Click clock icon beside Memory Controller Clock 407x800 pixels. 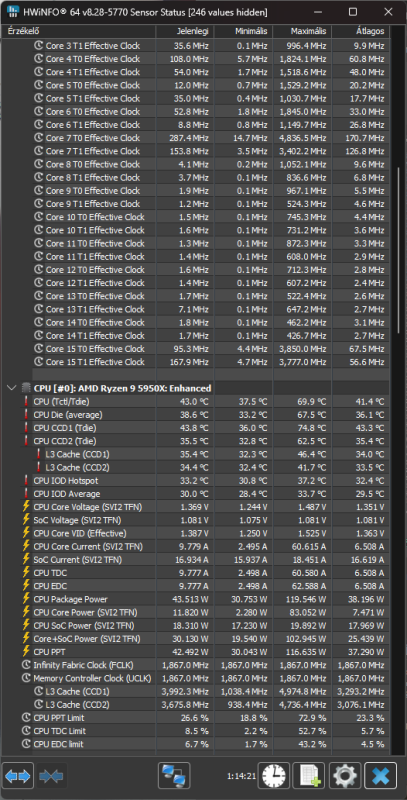click(27, 678)
